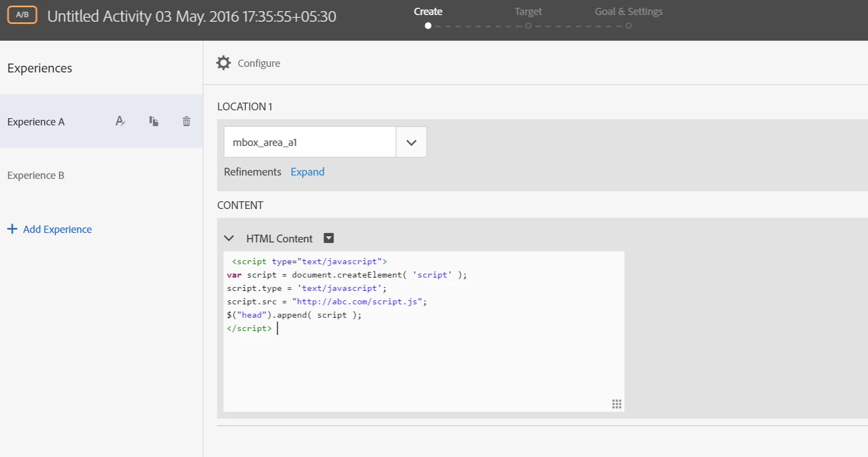Go to the Target step
This screenshot has height=457, width=868.
pyautogui.click(x=528, y=12)
